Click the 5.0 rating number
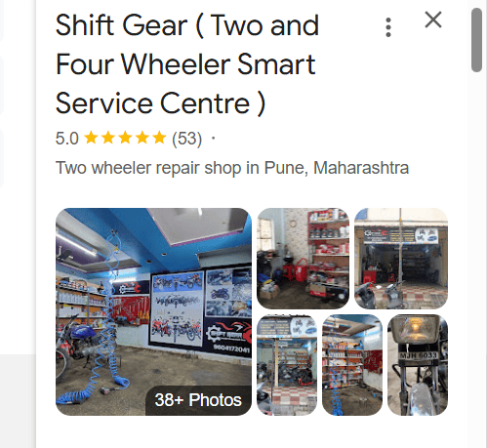 pos(67,139)
